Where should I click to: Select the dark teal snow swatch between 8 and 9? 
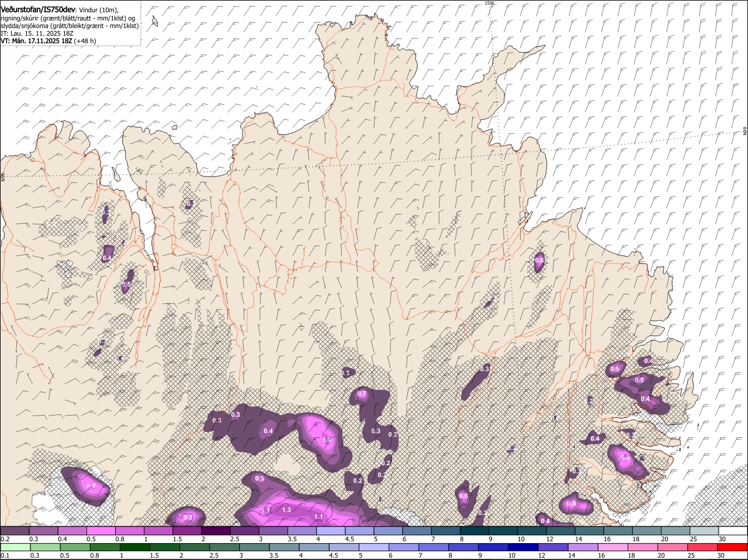[x=475, y=531]
